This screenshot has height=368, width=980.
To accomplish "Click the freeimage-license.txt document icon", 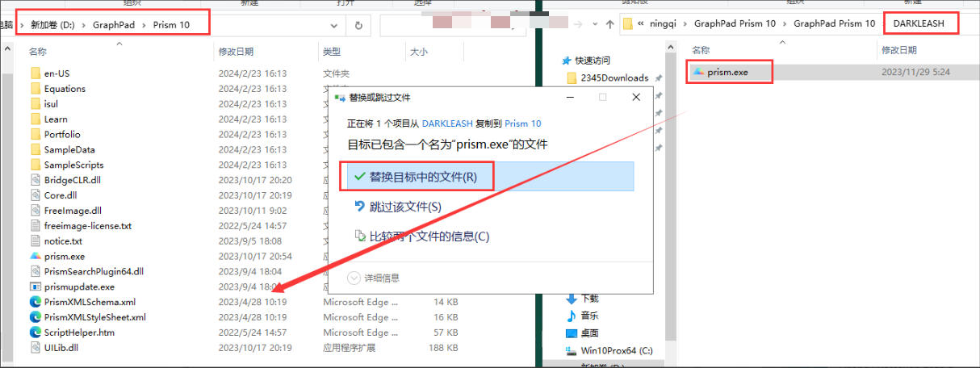I will pyautogui.click(x=36, y=226).
